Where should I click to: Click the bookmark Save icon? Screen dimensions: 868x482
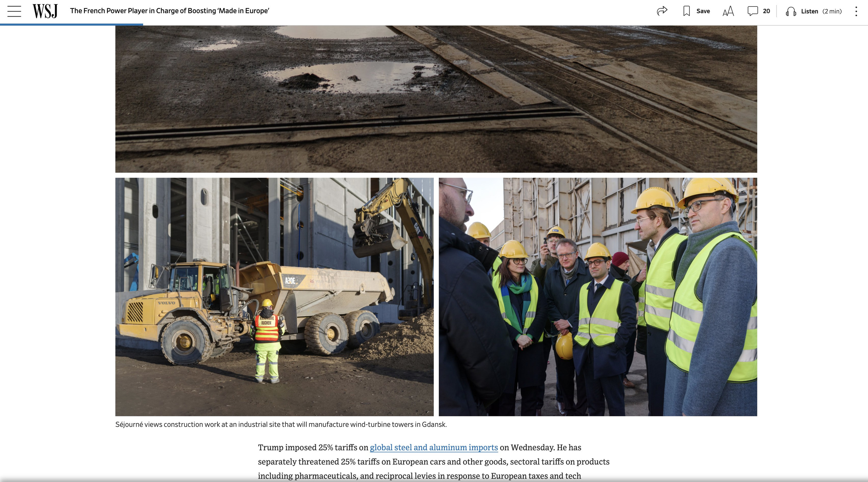pos(687,11)
